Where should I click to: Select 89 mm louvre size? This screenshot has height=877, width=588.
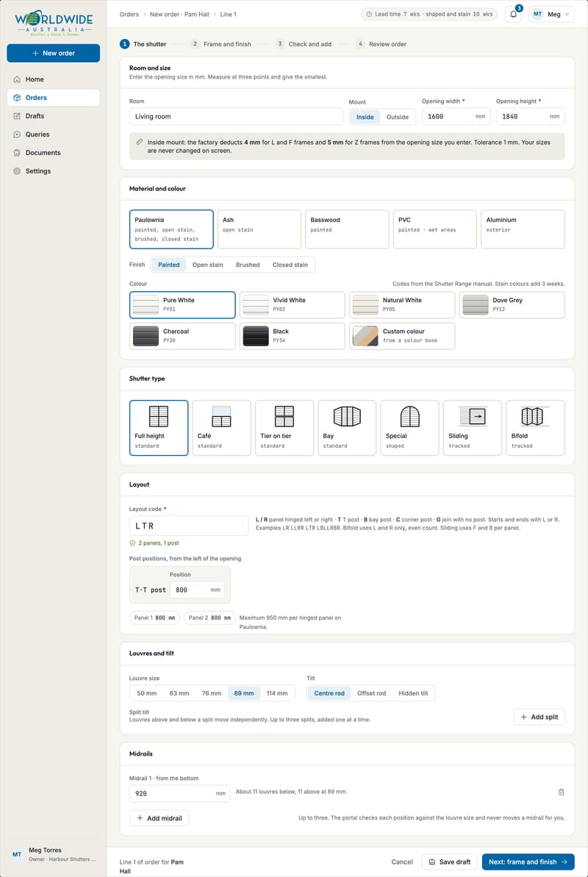tap(244, 693)
